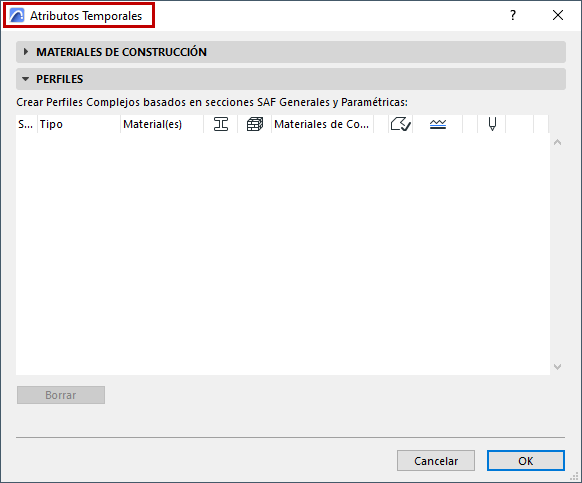
Task: Click the disabled Borrar button
Action: click(x=61, y=395)
